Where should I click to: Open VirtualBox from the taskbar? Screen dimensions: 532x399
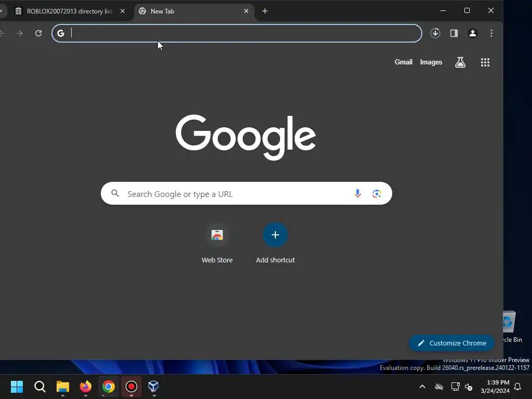pyautogui.click(x=154, y=387)
